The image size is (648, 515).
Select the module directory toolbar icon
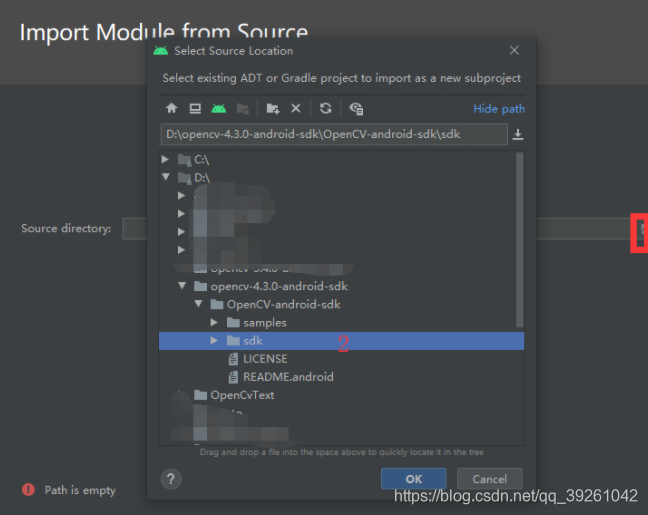pos(243,109)
